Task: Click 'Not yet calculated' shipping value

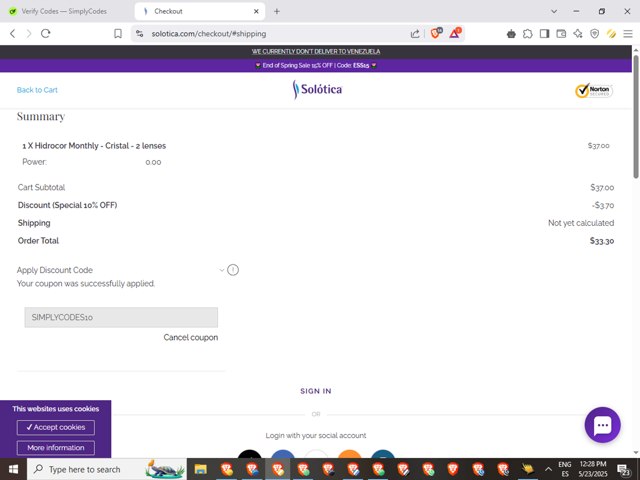Action: tap(581, 223)
